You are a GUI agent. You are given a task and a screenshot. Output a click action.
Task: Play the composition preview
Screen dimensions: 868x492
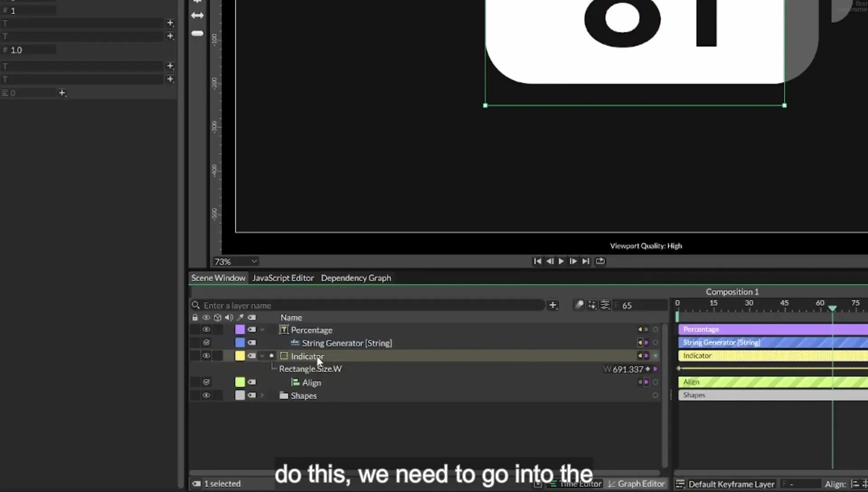561,261
